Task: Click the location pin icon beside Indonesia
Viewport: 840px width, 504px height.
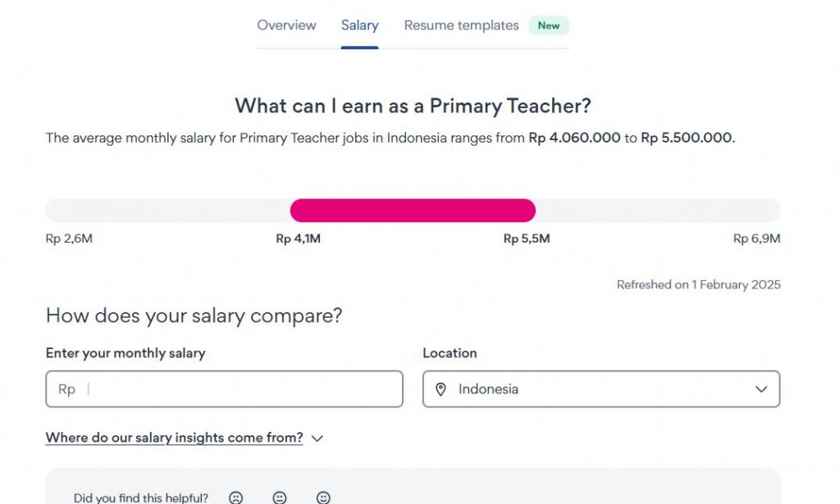Action: [x=441, y=389]
